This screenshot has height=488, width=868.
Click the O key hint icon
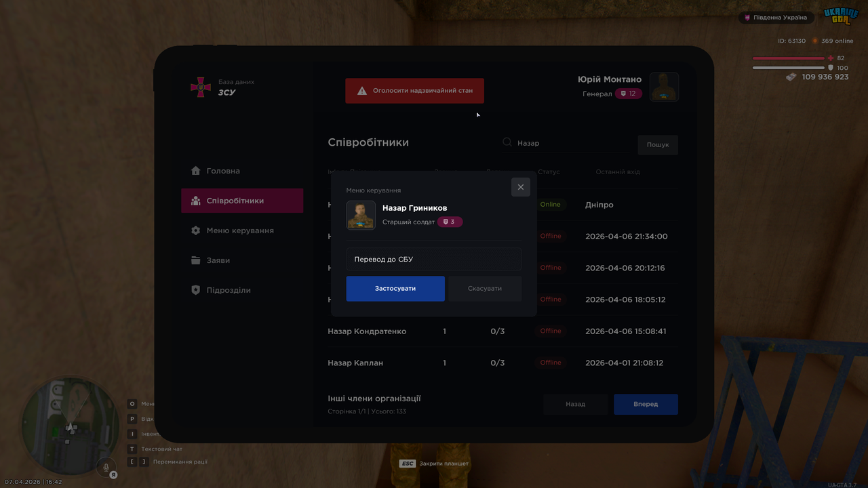pyautogui.click(x=132, y=404)
